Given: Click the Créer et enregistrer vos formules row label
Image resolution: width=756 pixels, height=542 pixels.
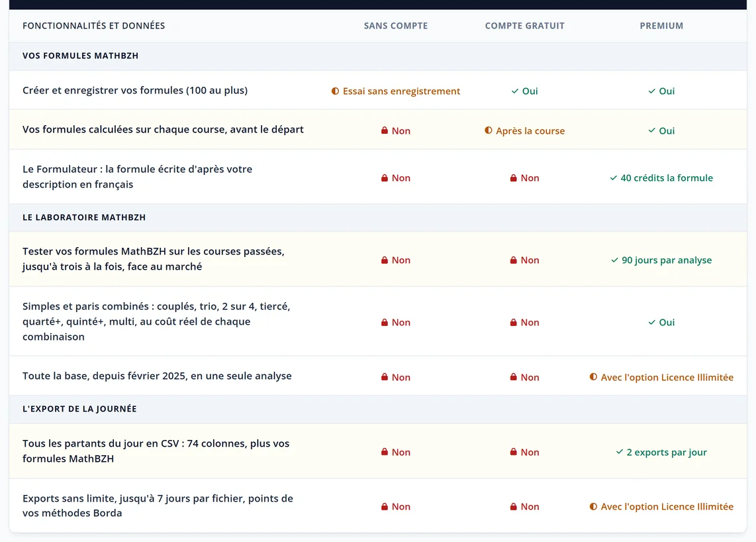Looking at the screenshot, I should [x=135, y=90].
